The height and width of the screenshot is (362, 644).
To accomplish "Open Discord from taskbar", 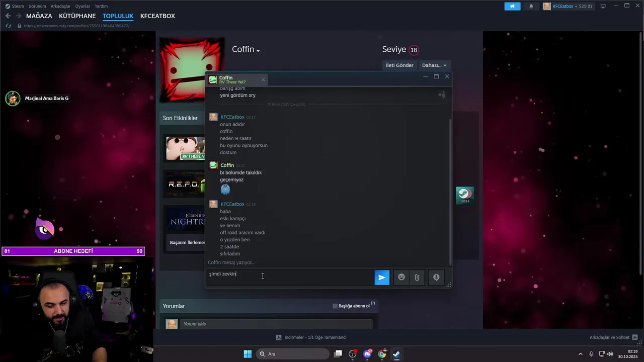I will pos(367,354).
